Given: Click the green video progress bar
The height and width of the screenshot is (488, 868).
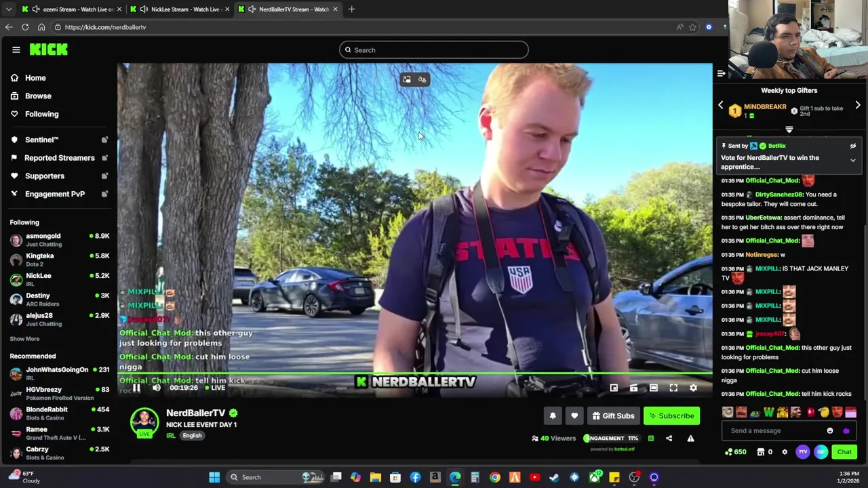Looking at the screenshot, I should (x=415, y=373).
